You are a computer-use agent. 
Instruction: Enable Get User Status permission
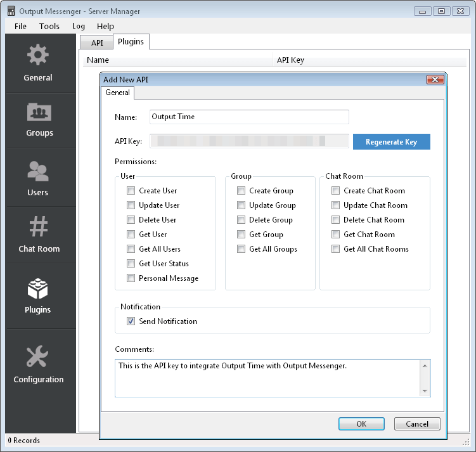(131, 264)
